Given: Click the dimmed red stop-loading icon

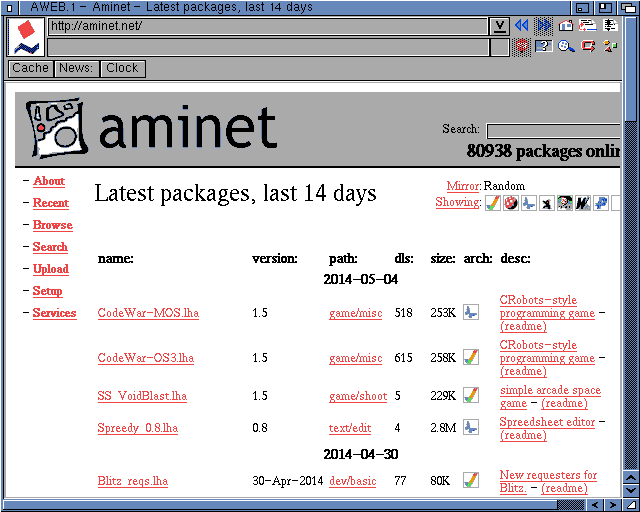Looking at the screenshot, I should pyautogui.click(x=522, y=46).
